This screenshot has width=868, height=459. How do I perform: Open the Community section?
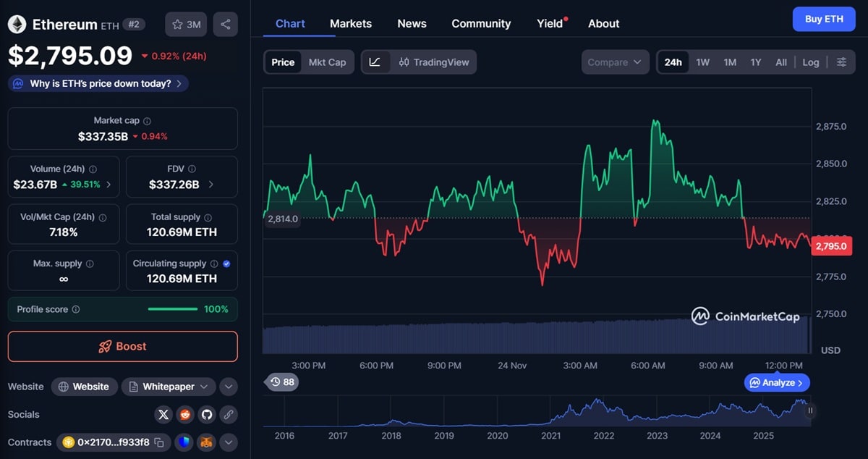[480, 23]
